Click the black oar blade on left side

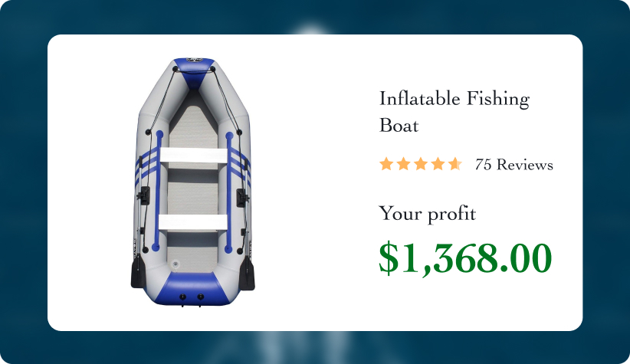point(137,274)
